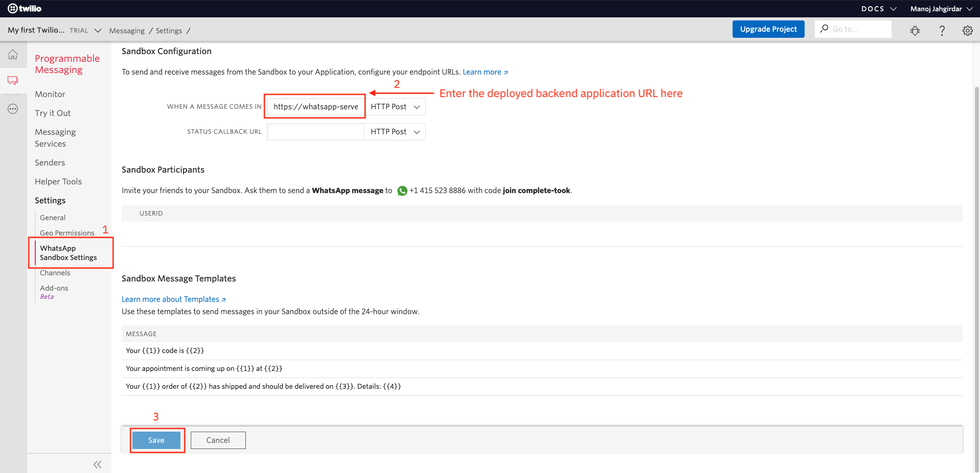Screen dimensions: 980x473
Task: Click the Messaging breadcrumb link
Action: pos(127,31)
